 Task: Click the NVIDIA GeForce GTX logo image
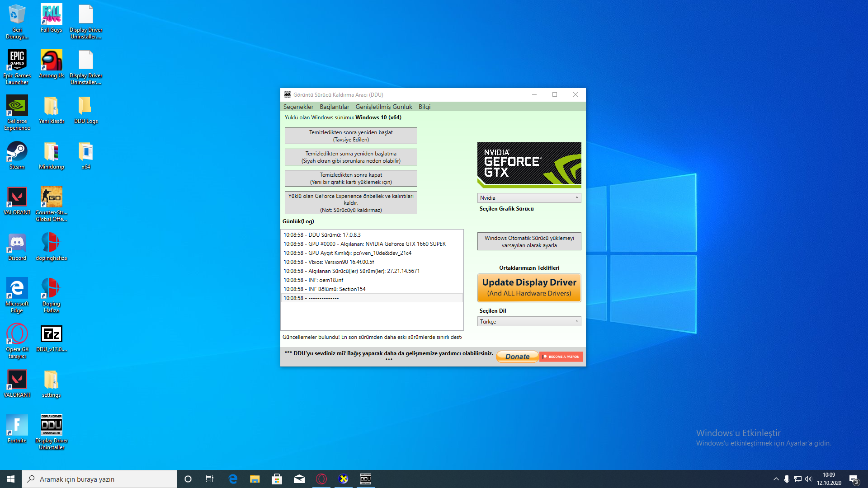[529, 165]
